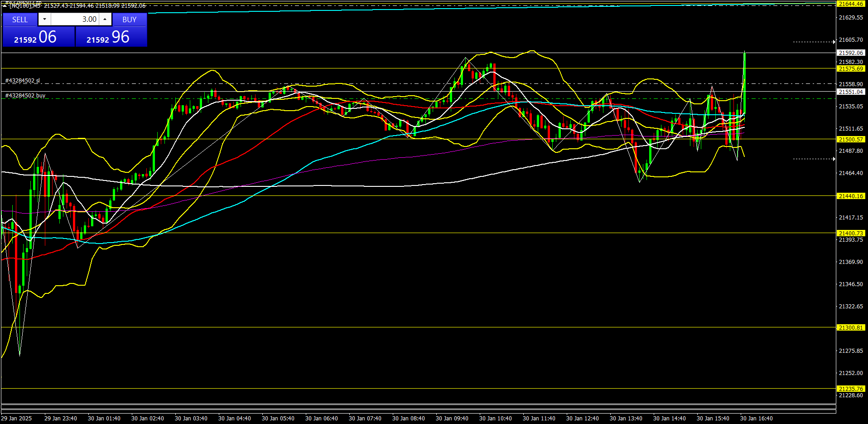Click the 30 Jan 16:40 time label
This screenshot has height=424, width=868.
tap(756, 418)
